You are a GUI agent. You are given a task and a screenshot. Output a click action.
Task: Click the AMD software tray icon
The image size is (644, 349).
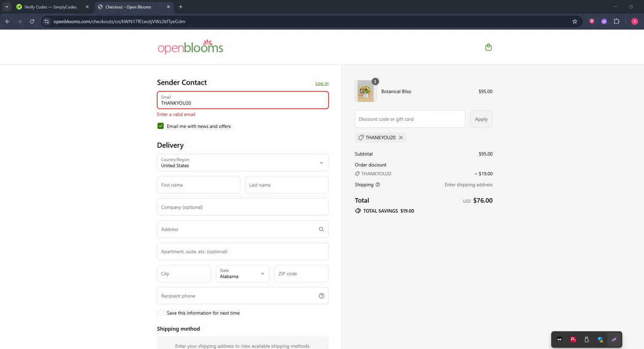point(573,340)
